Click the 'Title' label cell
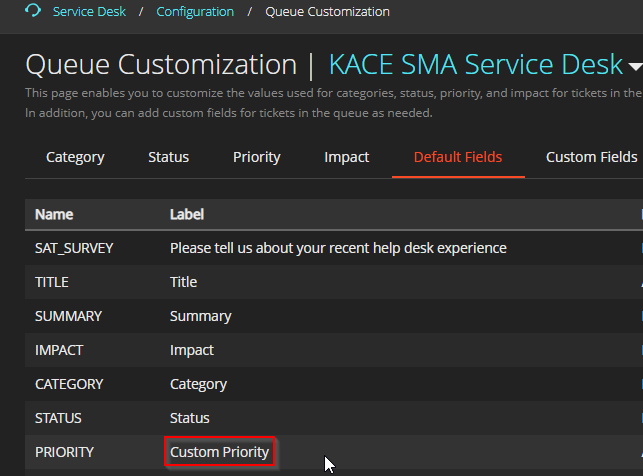The height and width of the screenshot is (476, 643). pos(183,282)
